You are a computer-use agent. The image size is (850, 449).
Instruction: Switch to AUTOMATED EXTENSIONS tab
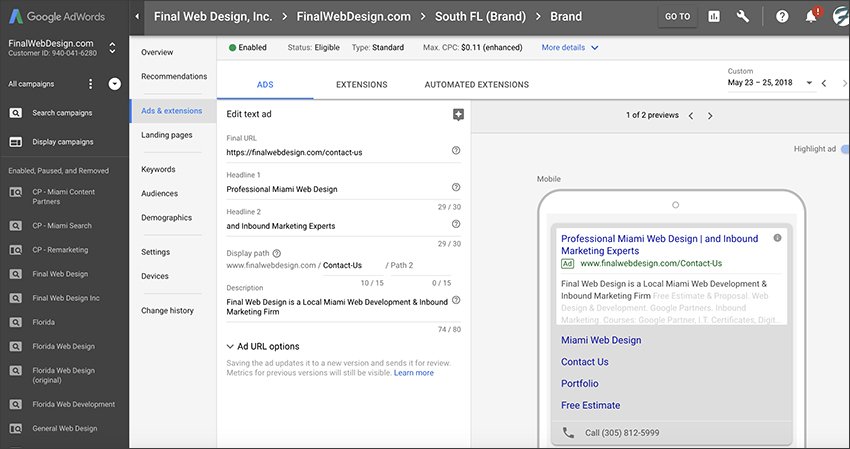[x=476, y=85]
